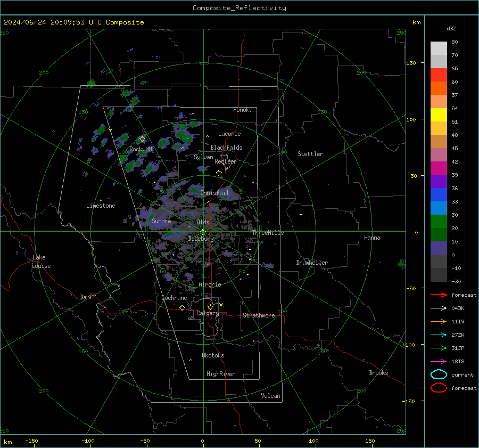Viewport: 479px width, 448px height.
Task: Click the Lake Louise label
Action: pos(41,262)
